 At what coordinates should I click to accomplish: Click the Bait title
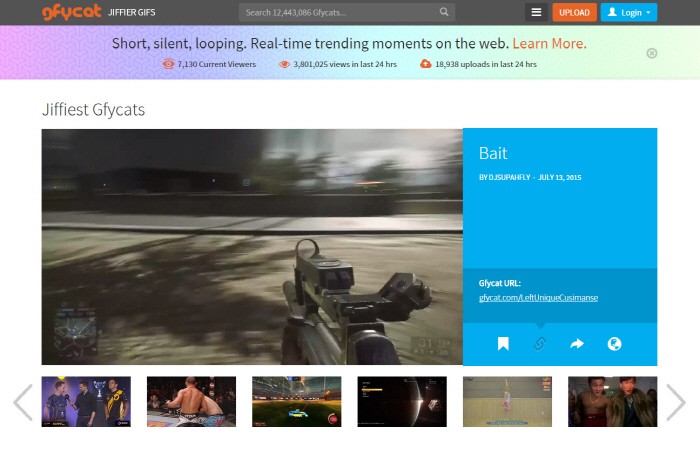click(493, 153)
